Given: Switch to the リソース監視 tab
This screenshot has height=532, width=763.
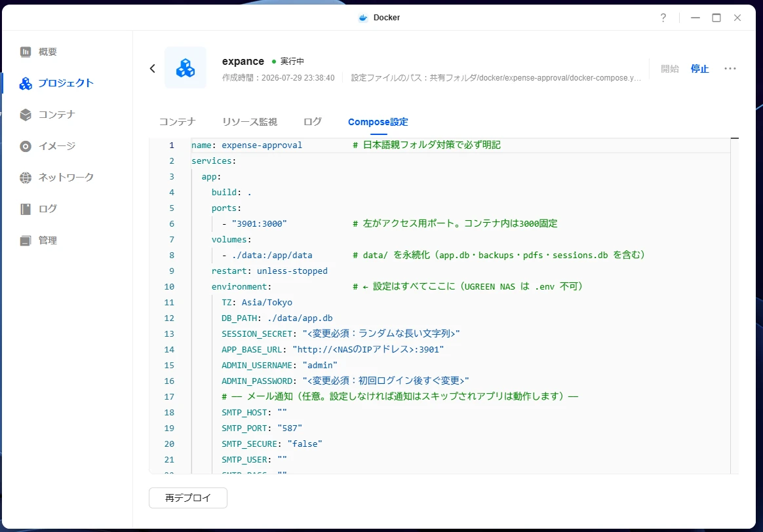Looking at the screenshot, I should (250, 122).
